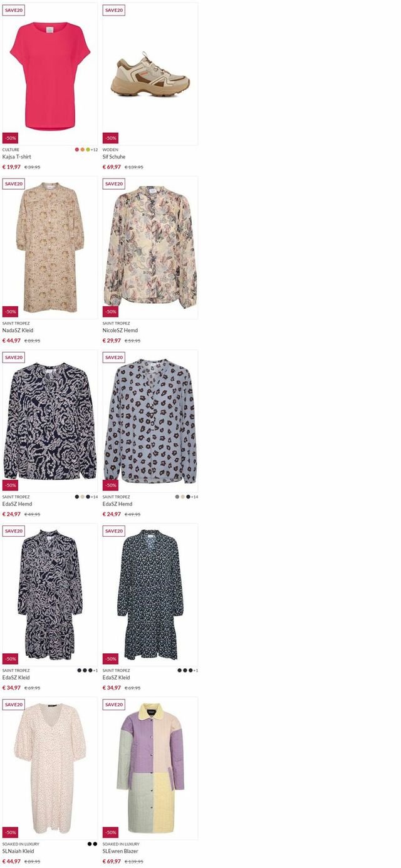Show the +1 more color for floral EdaSZ Kleid

click(x=195, y=670)
